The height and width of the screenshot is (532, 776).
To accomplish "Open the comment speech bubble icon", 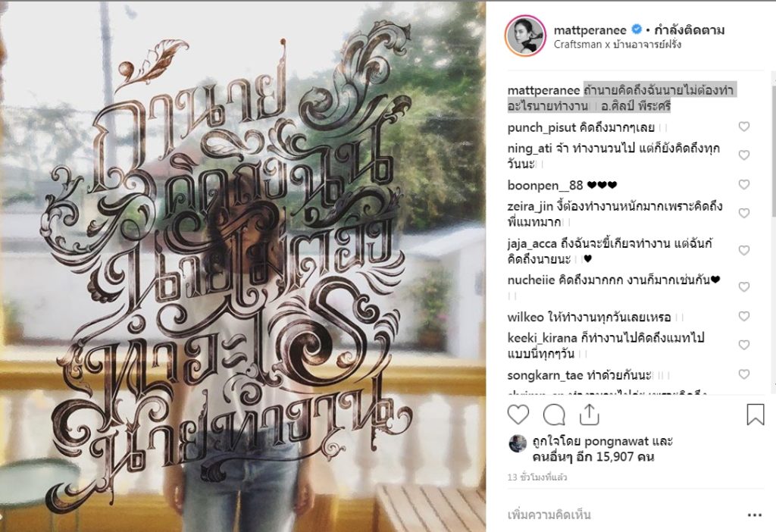I will (554, 415).
